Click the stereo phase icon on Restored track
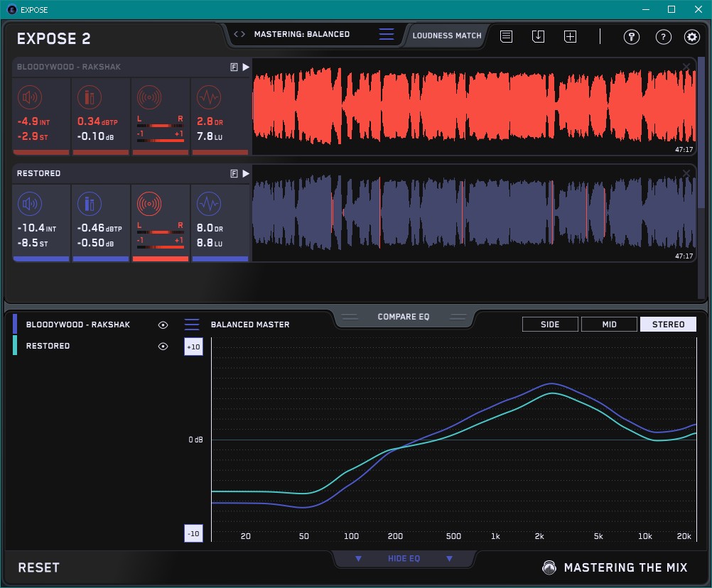 149,205
